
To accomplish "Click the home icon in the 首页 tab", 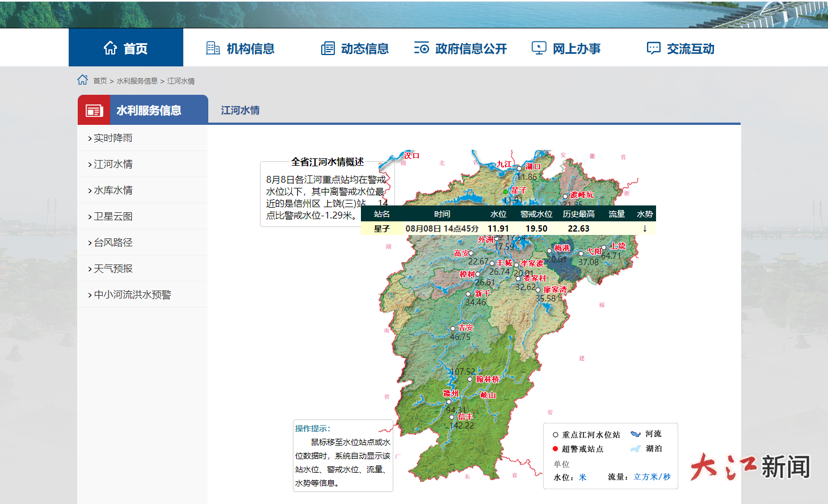I will click(x=110, y=48).
